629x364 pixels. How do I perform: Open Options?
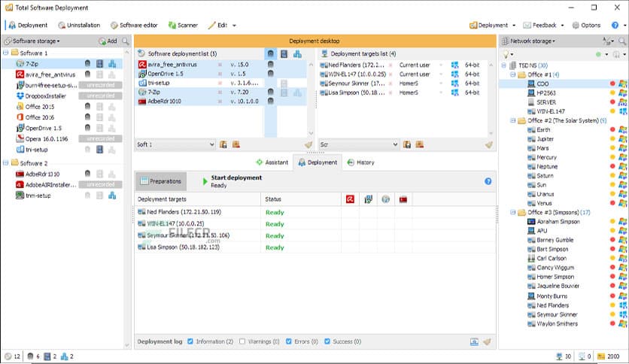tap(586, 26)
